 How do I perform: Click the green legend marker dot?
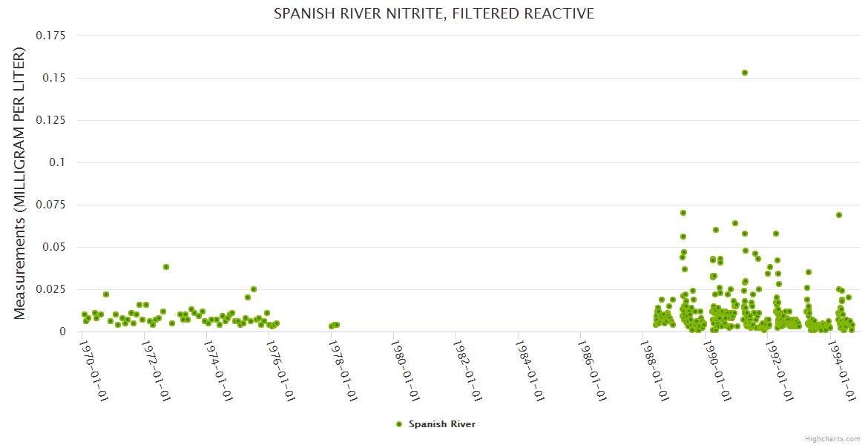pyautogui.click(x=399, y=424)
